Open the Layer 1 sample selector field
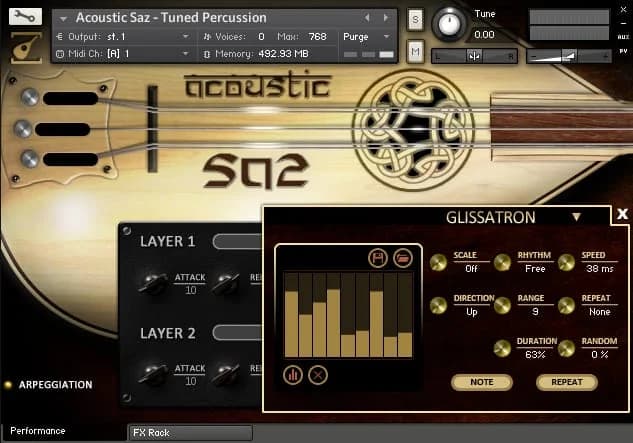This screenshot has height=443, width=633. [x=237, y=241]
